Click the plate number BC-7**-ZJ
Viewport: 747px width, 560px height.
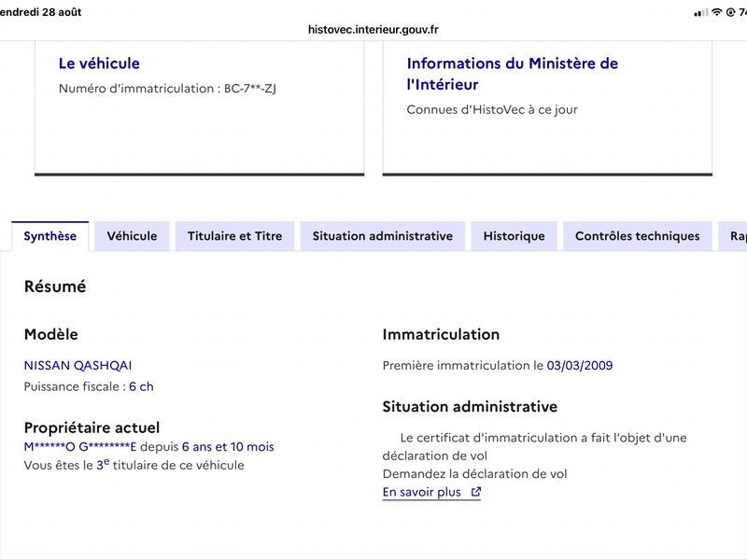[x=250, y=89]
